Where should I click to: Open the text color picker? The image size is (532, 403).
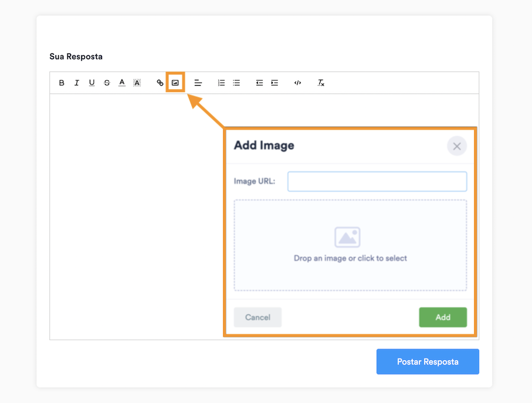(x=122, y=83)
